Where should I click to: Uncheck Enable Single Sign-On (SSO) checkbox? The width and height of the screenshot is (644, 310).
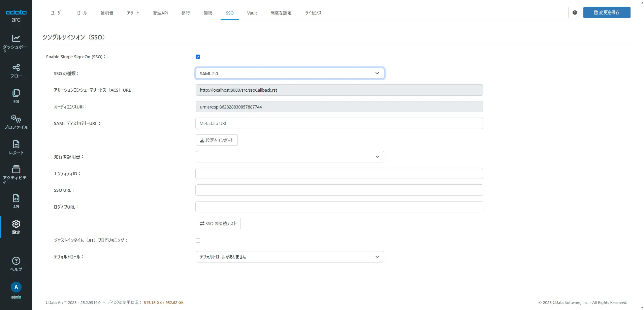pyautogui.click(x=198, y=57)
